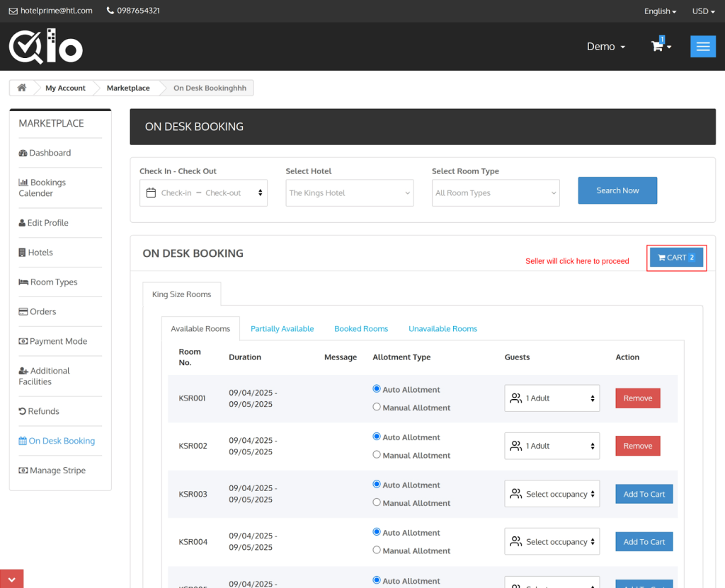Screen dimensions: 725x588
Task: Switch to King Size Rooms tab
Action: [182, 294]
